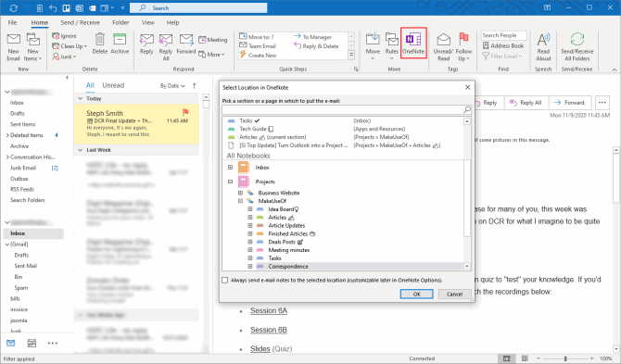Collapse the Today message group

pos(81,98)
